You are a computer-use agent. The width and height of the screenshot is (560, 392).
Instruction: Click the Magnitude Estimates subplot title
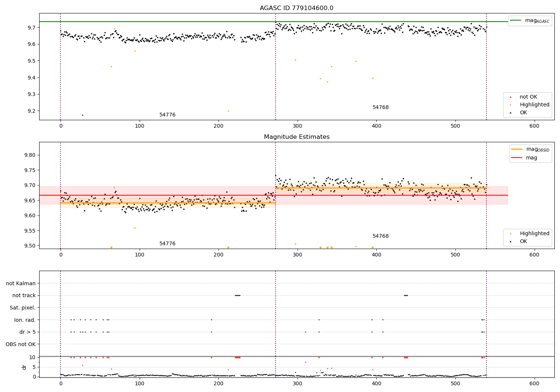pyautogui.click(x=296, y=137)
